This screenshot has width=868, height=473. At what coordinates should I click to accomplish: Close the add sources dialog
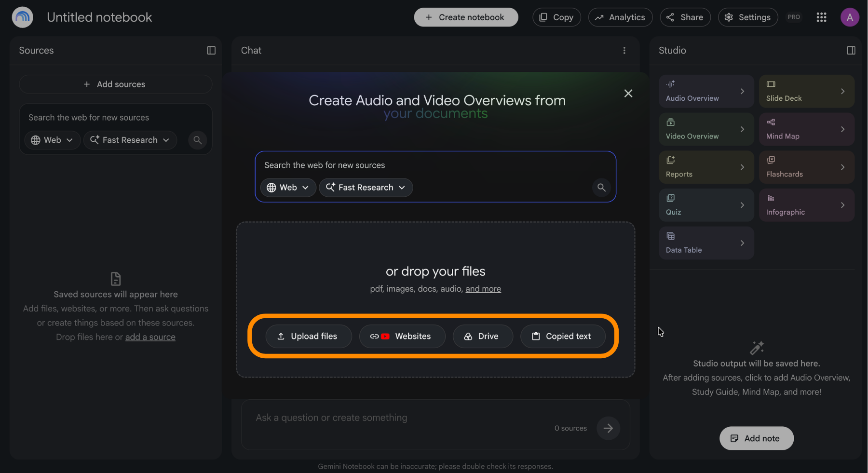pos(628,94)
